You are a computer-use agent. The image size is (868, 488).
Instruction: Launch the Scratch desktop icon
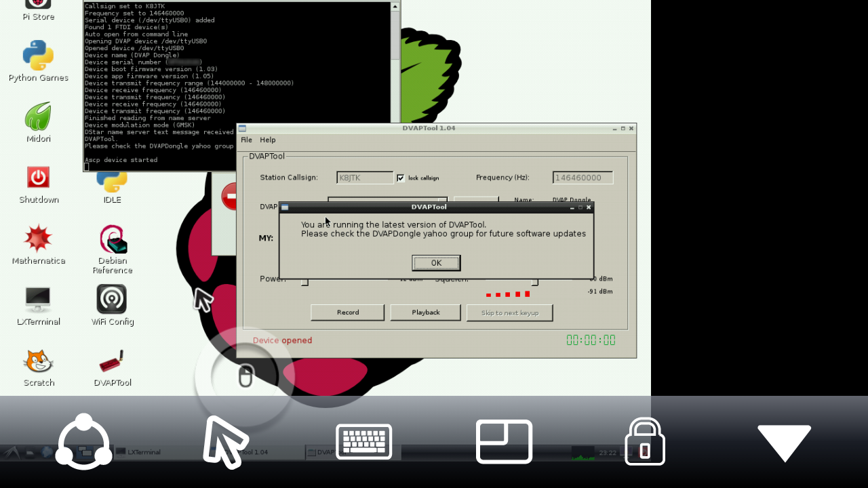[39, 367]
